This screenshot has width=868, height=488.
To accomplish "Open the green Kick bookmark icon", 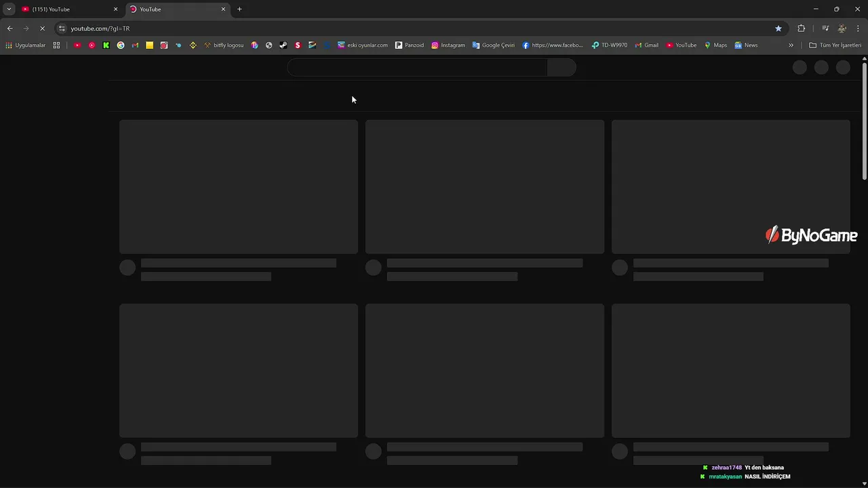I will 106,45.
